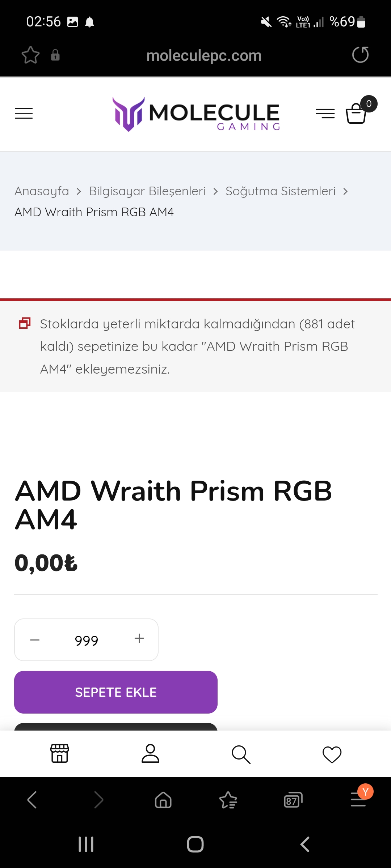Tap the moleculepc.com address bar

[x=204, y=56]
